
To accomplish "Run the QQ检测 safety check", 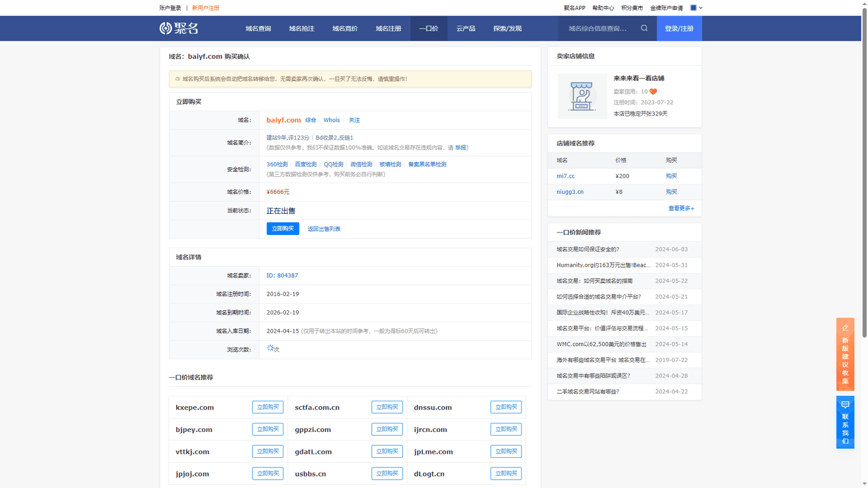I will [x=333, y=164].
